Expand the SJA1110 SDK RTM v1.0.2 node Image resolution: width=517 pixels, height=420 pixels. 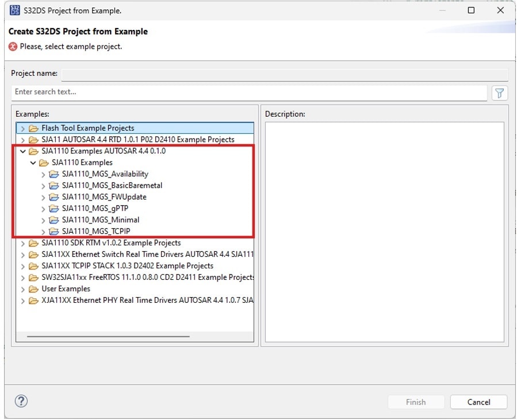tap(23, 243)
